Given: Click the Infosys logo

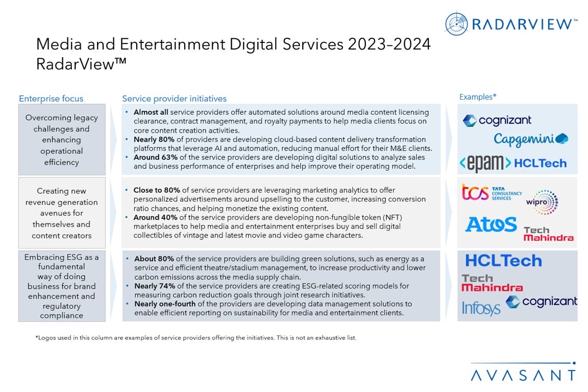Looking at the screenshot, I should 481,308.
